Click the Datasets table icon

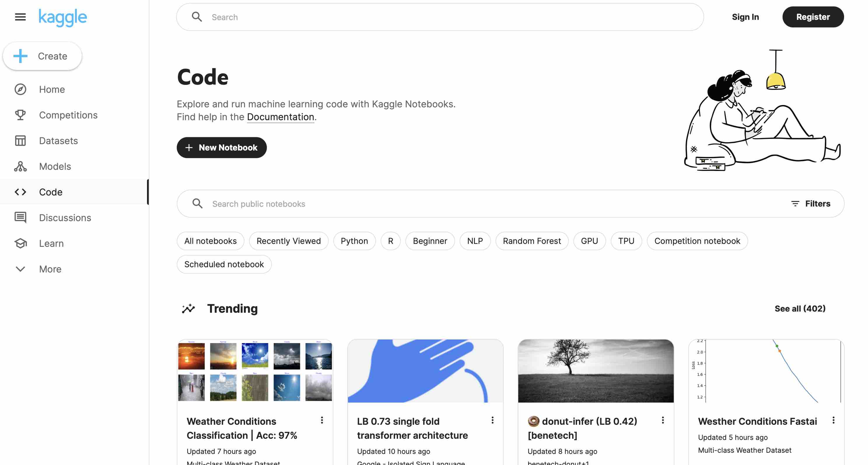(x=20, y=141)
